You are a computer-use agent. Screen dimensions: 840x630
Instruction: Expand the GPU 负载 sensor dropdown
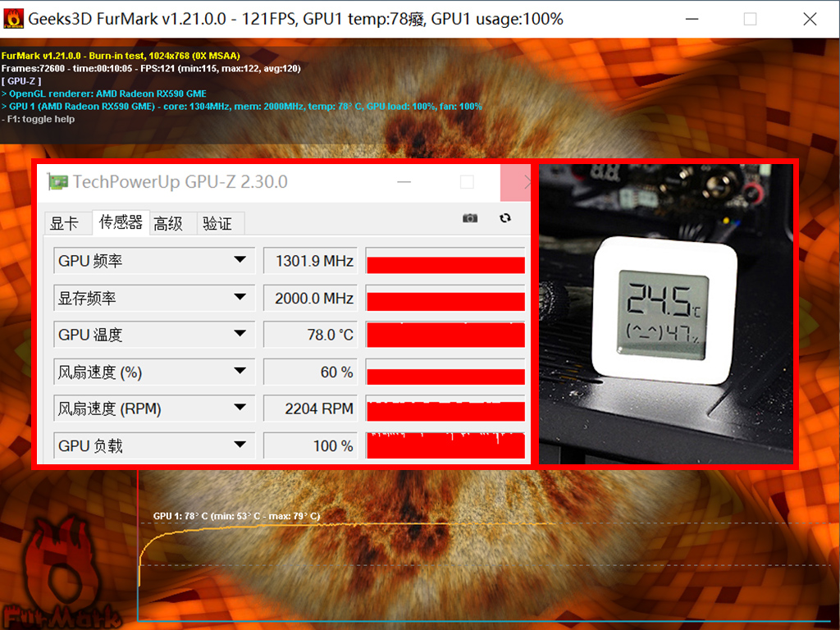tap(241, 445)
